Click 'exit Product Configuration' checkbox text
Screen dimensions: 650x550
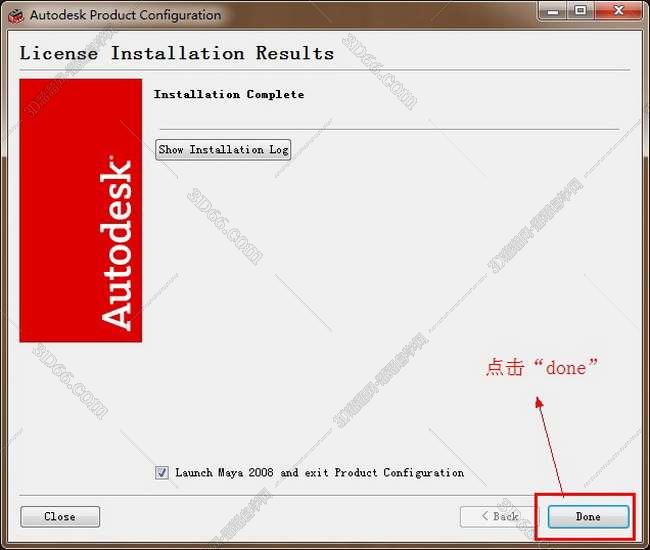[384, 472]
